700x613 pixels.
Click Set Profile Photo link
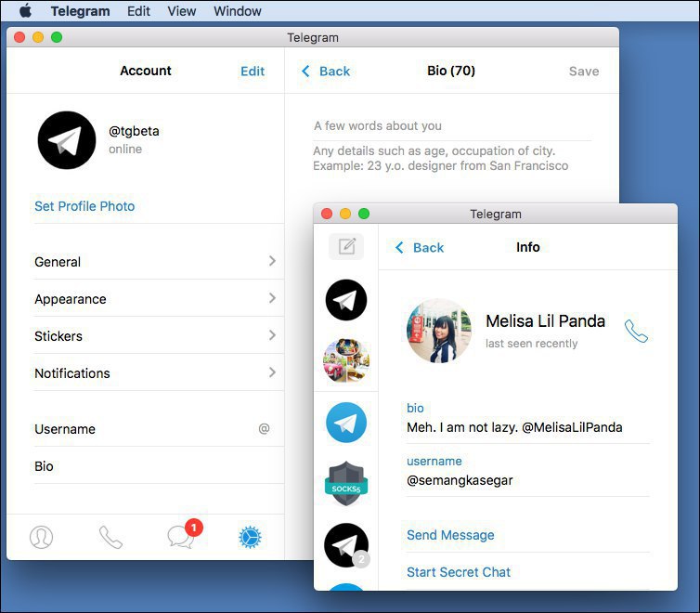pyautogui.click(x=84, y=206)
